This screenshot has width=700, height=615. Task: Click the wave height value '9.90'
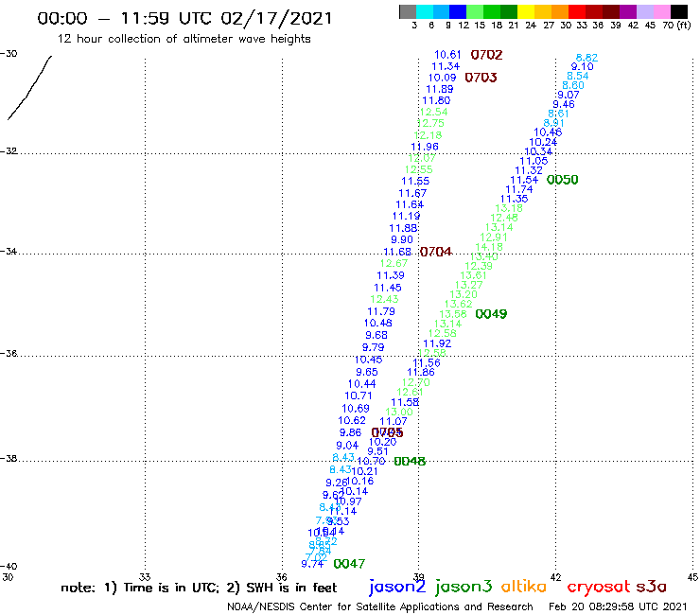[402, 239]
